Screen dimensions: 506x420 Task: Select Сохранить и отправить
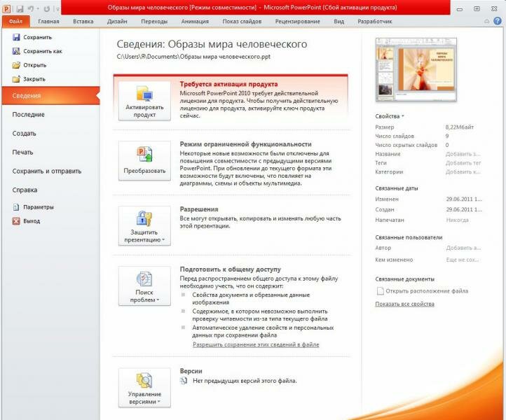[51, 171]
